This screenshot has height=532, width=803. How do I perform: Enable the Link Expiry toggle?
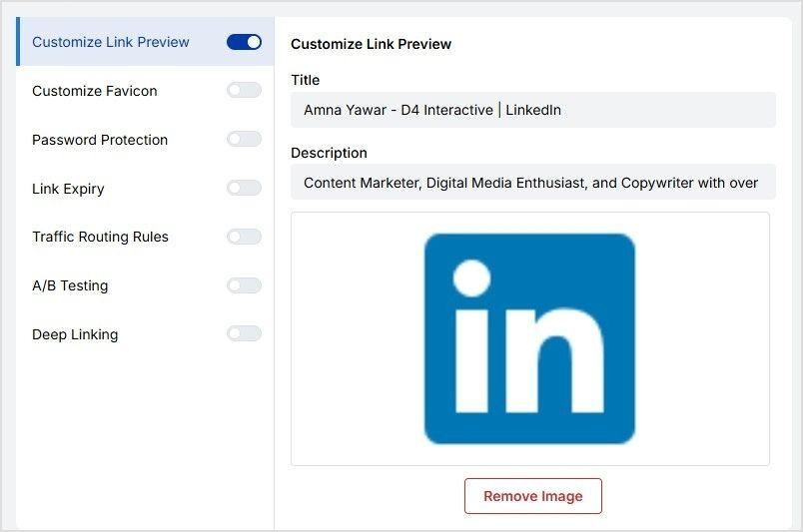point(244,188)
